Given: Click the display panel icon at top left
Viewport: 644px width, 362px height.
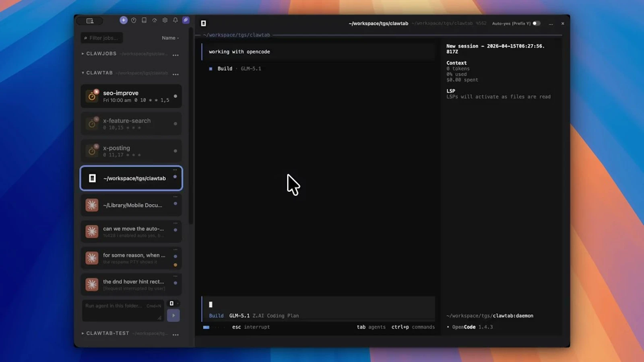Looking at the screenshot, I should click(90, 21).
